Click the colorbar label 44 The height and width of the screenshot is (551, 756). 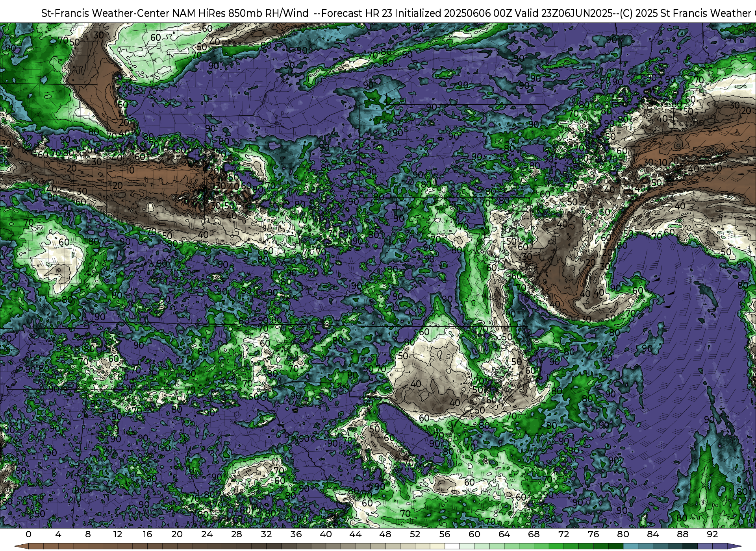pyautogui.click(x=356, y=534)
